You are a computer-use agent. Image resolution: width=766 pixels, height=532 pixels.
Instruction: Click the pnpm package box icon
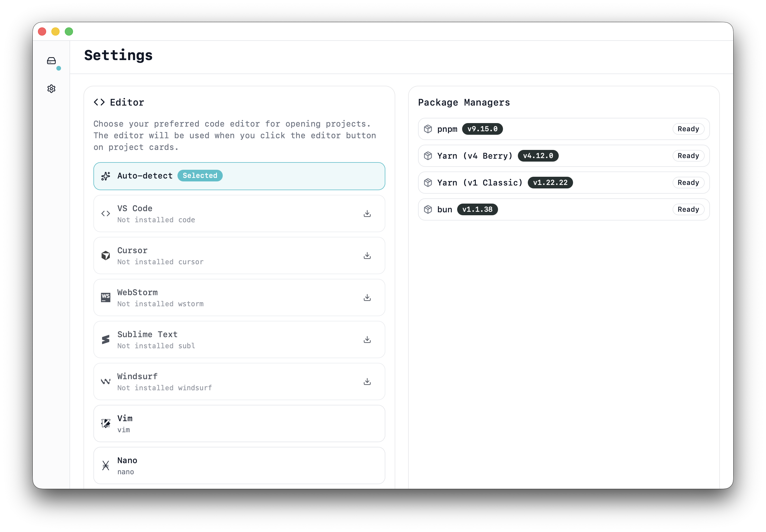tap(428, 129)
